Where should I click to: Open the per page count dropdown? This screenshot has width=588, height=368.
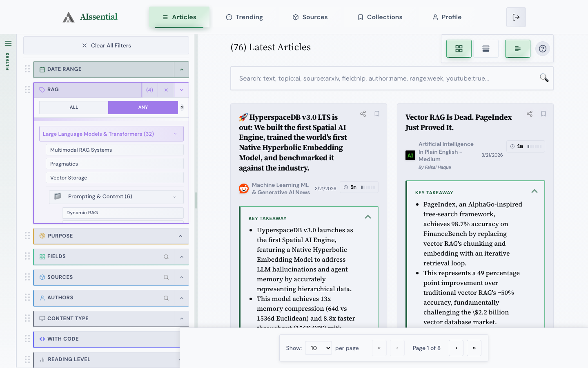click(318, 348)
